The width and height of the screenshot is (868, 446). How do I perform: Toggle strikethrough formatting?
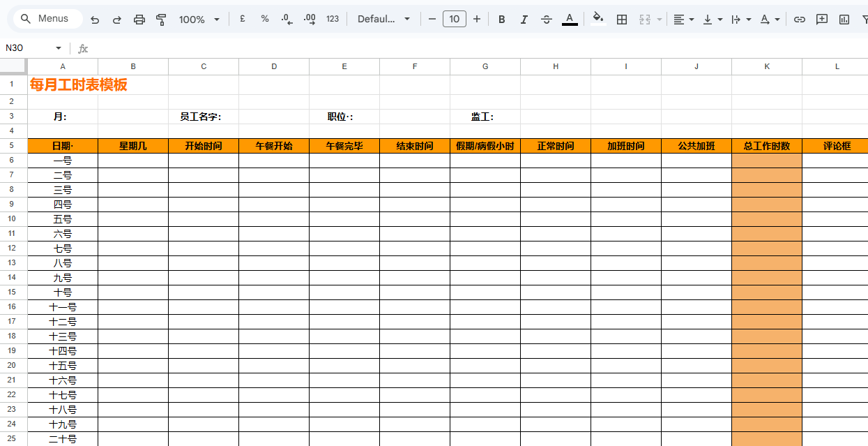pyautogui.click(x=547, y=20)
